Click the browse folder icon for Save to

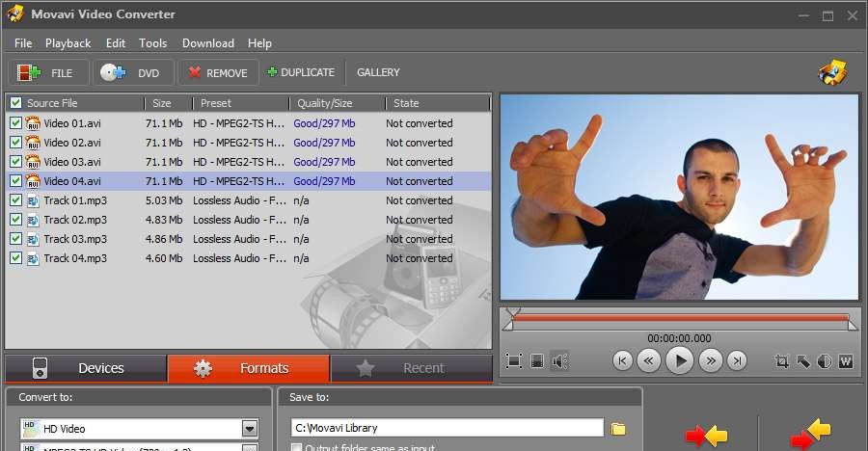618,428
